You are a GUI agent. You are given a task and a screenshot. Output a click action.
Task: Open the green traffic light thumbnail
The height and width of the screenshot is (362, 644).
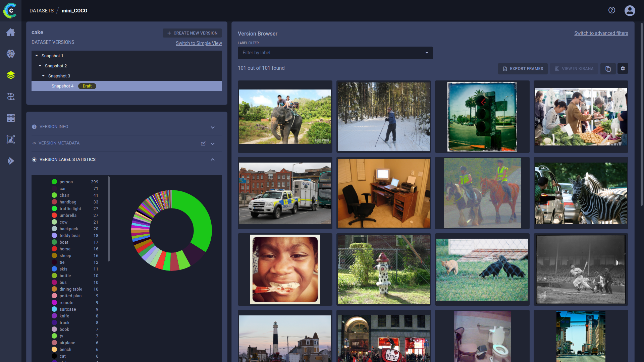(x=482, y=117)
